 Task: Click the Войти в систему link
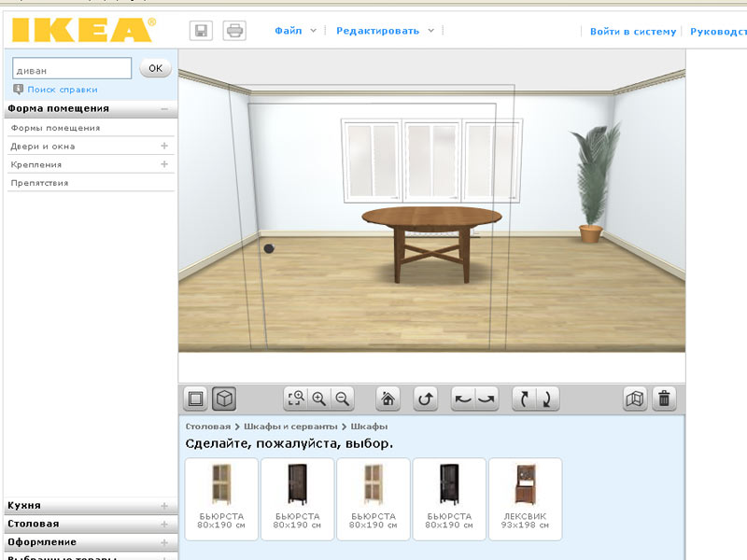632,32
